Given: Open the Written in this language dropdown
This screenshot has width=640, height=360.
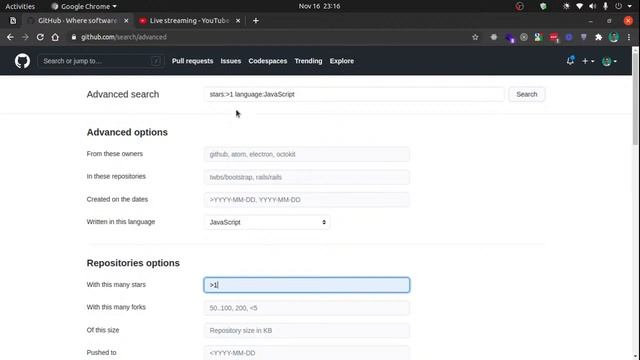Looking at the screenshot, I should point(267,222).
